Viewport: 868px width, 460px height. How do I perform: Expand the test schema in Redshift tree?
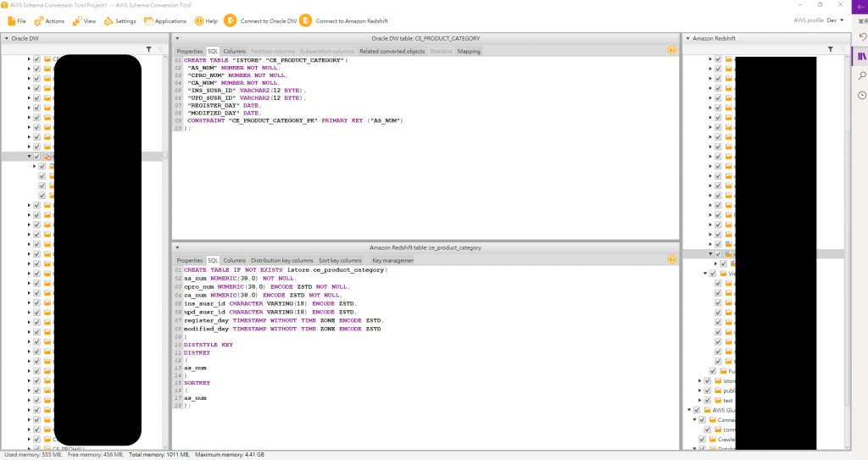[699, 400]
